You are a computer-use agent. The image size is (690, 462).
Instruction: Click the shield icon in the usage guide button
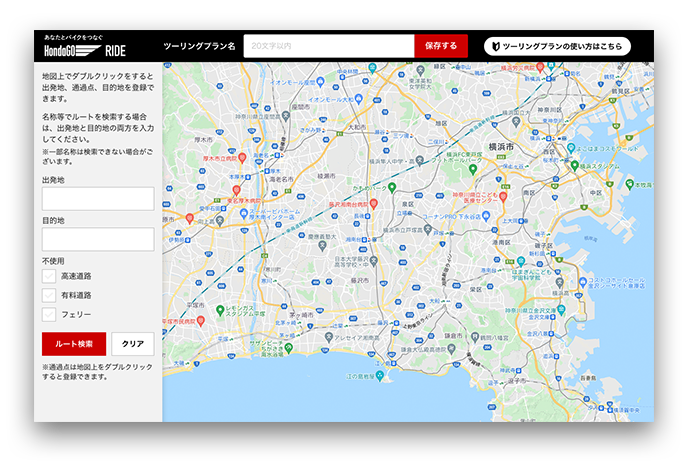494,46
